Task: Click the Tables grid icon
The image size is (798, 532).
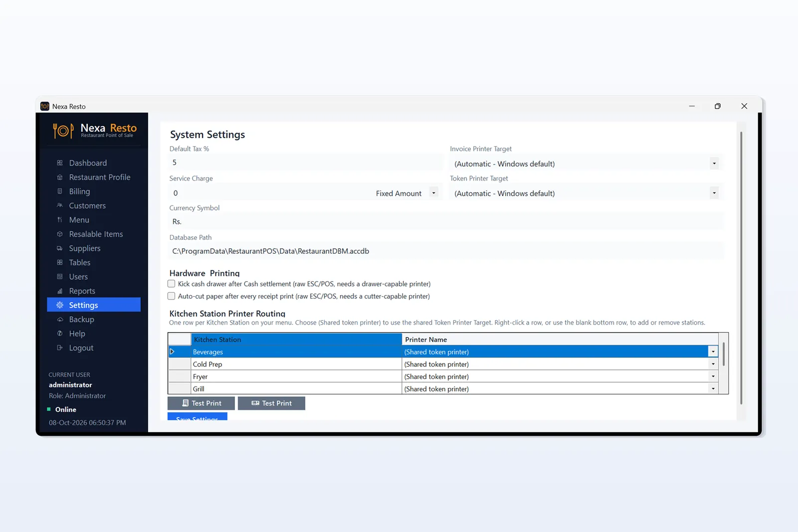Action: [60, 263]
